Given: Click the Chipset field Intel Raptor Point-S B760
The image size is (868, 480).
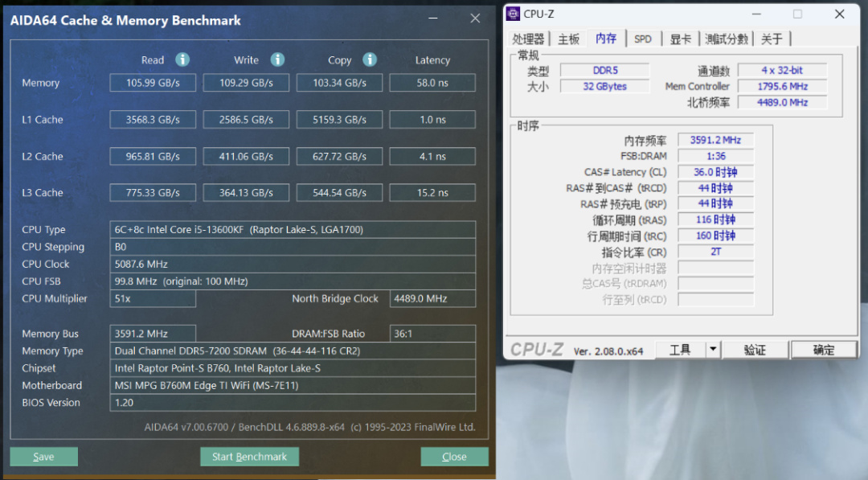Looking at the screenshot, I should click(293, 368).
